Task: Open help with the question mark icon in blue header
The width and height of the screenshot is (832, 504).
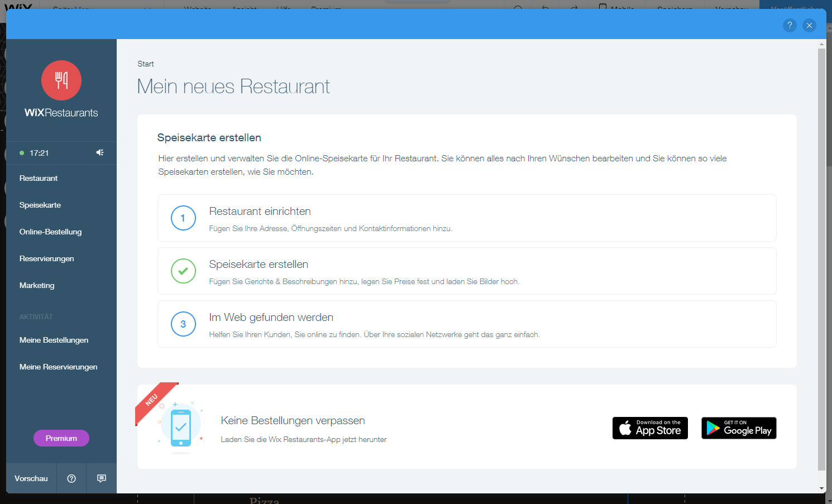Action: point(790,25)
